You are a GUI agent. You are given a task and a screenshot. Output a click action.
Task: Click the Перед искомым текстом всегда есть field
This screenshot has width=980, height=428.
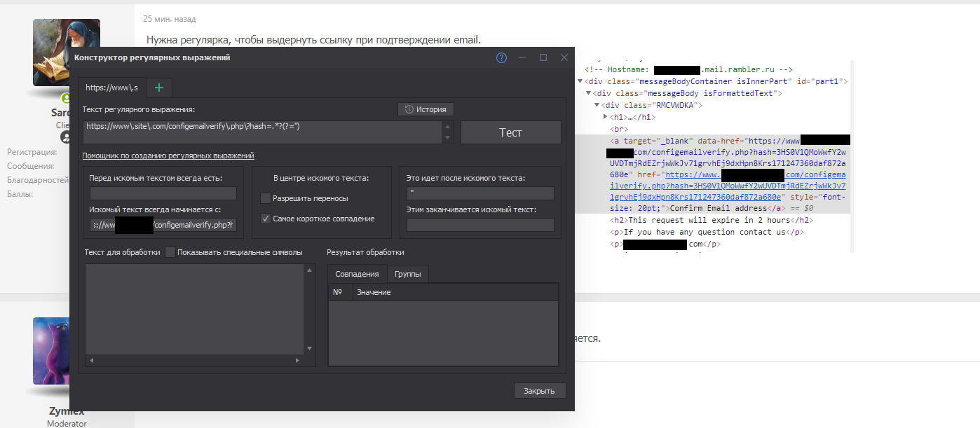[x=163, y=193]
